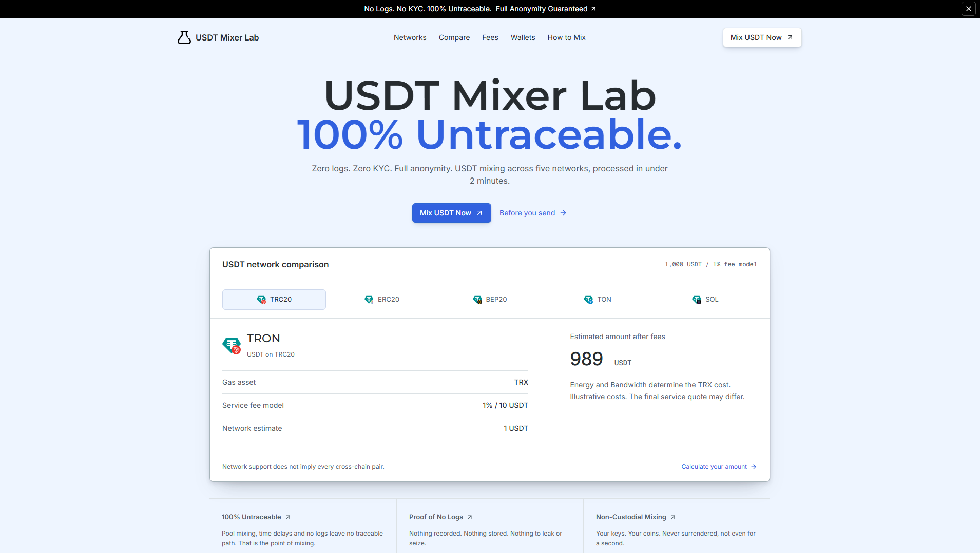Click the blue Mix USDT Now hero button
Screen dimensions: 980x553
coord(451,213)
